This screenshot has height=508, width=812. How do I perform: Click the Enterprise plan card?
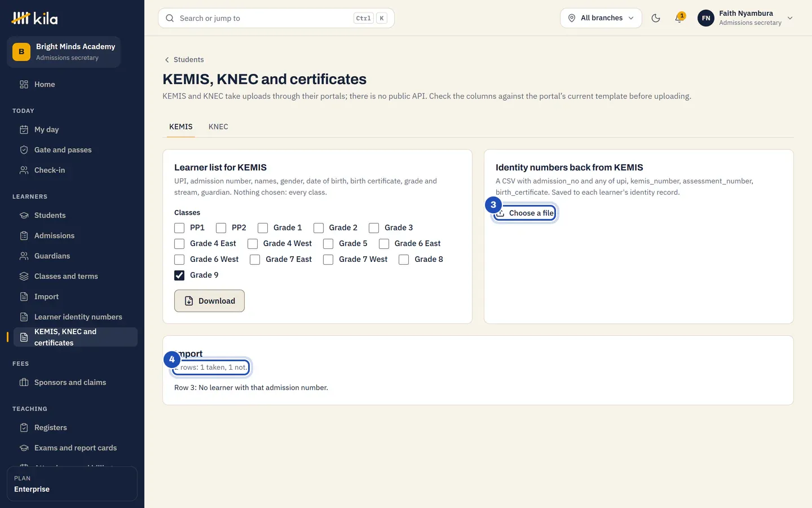(x=72, y=484)
